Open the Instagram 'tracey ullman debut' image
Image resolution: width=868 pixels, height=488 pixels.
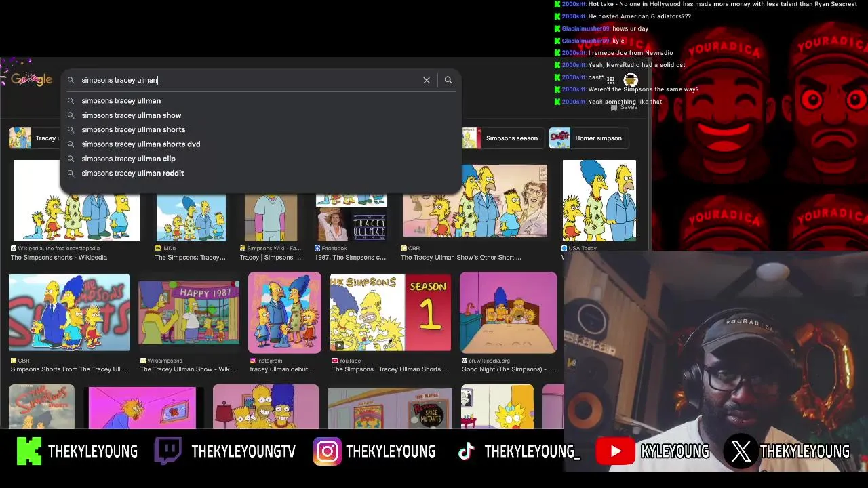click(285, 312)
